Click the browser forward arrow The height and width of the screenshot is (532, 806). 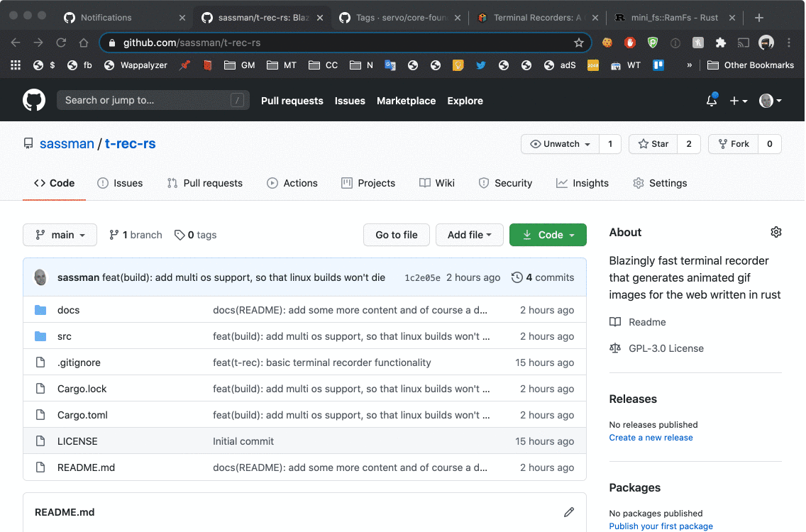click(38, 43)
